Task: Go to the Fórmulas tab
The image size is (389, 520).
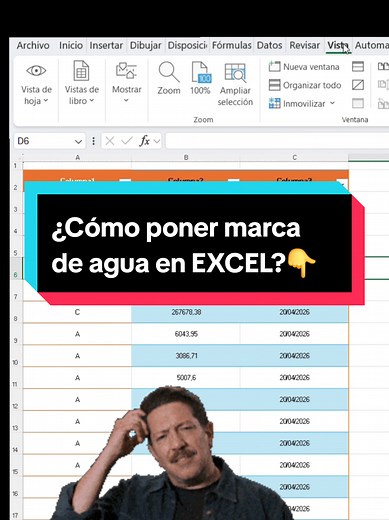Action: (x=232, y=45)
